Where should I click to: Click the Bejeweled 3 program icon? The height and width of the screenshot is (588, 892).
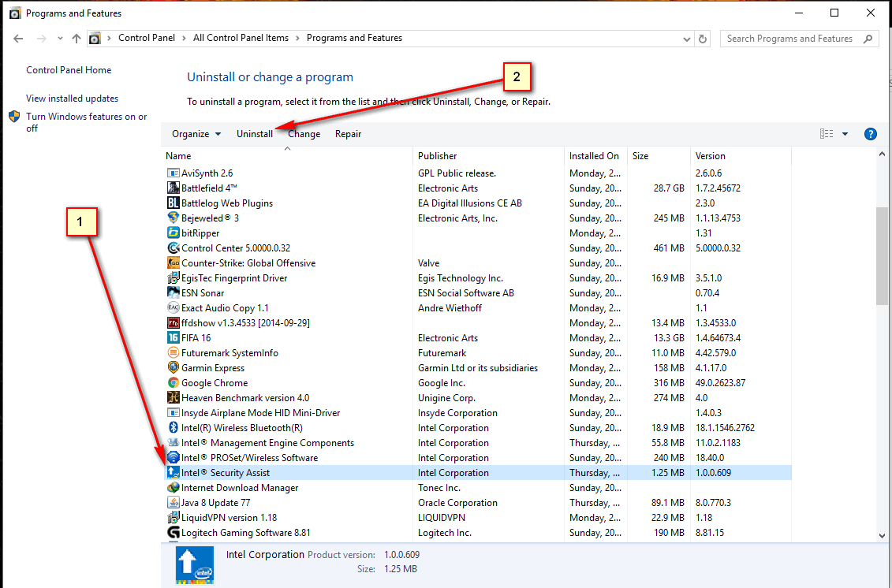(x=173, y=218)
